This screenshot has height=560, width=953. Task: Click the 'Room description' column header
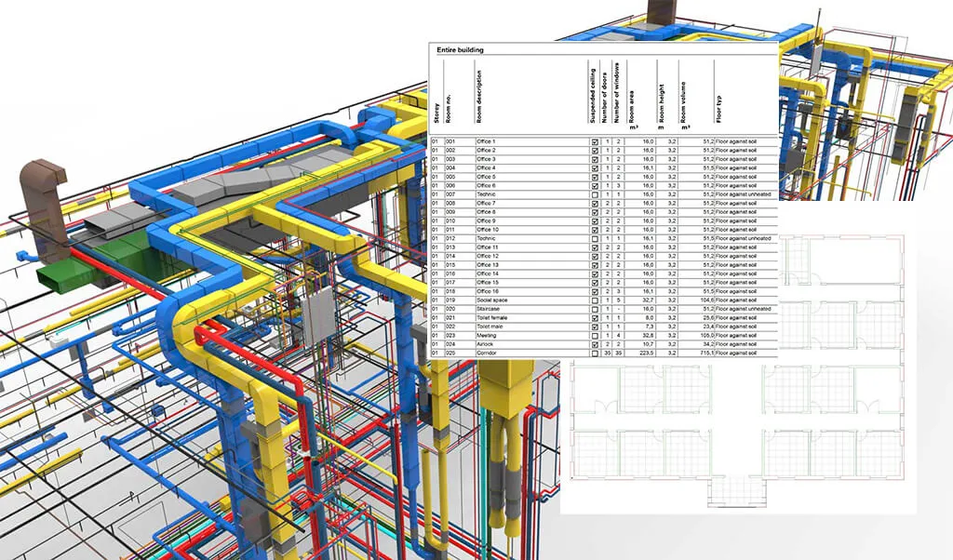tap(479, 97)
